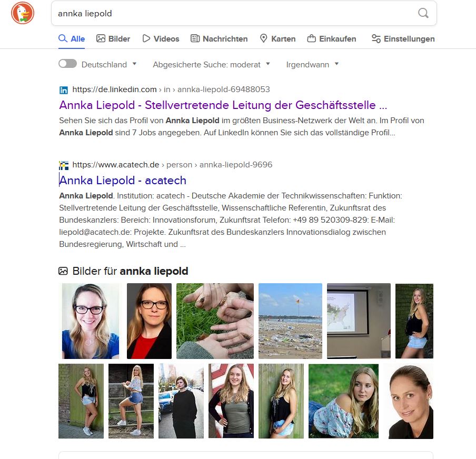
Task: Open the Einkaufen shopping bag tab
Action: pos(332,38)
